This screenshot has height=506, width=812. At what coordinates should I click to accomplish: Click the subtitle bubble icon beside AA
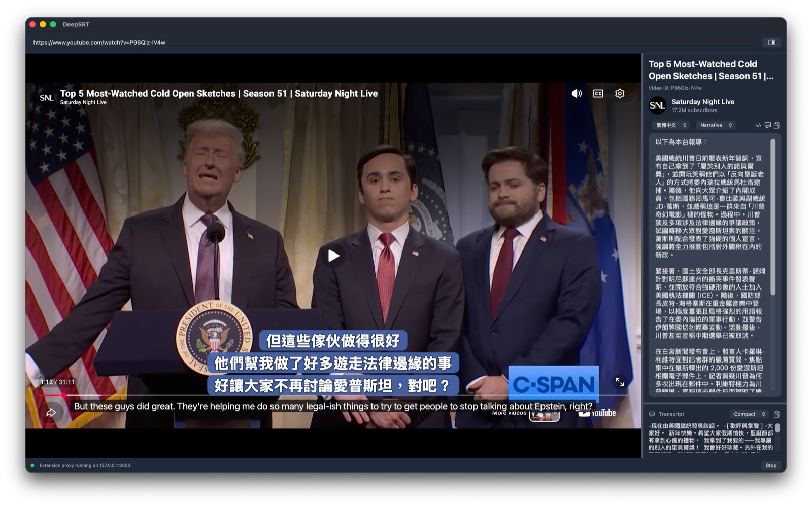click(768, 125)
